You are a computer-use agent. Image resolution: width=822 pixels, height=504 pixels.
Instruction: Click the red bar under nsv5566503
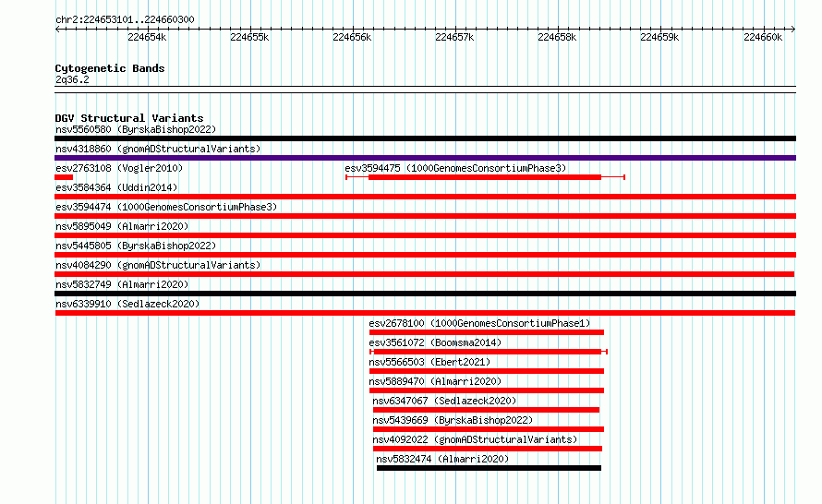coord(487,371)
